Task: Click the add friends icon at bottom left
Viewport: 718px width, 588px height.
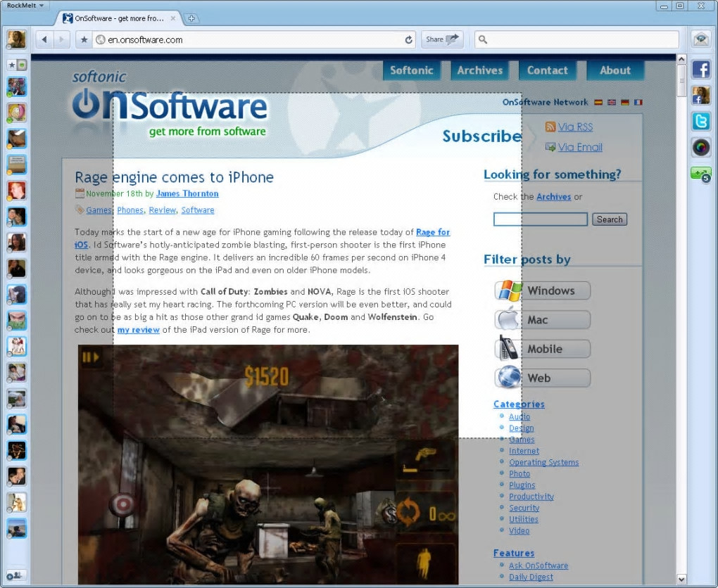Action: [x=15, y=575]
